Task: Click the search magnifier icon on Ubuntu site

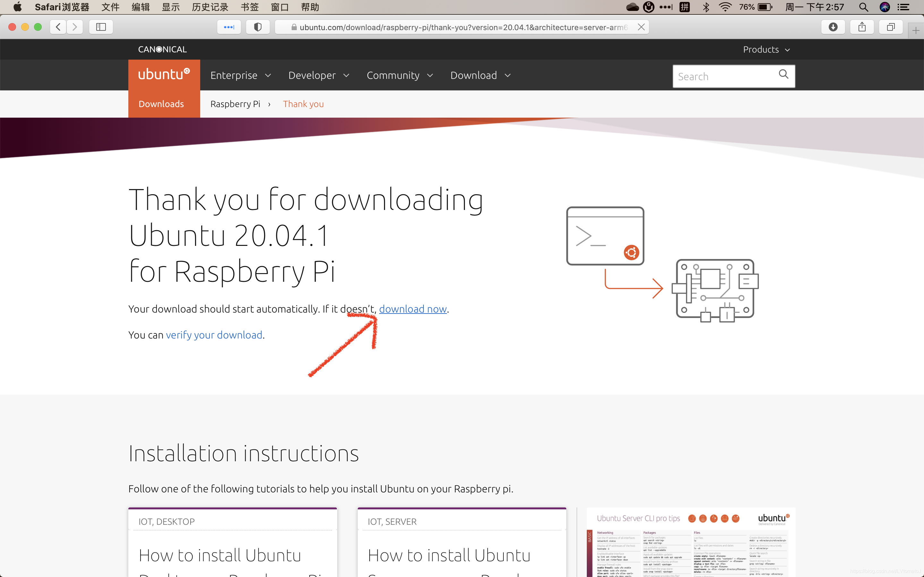Action: coord(784,75)
